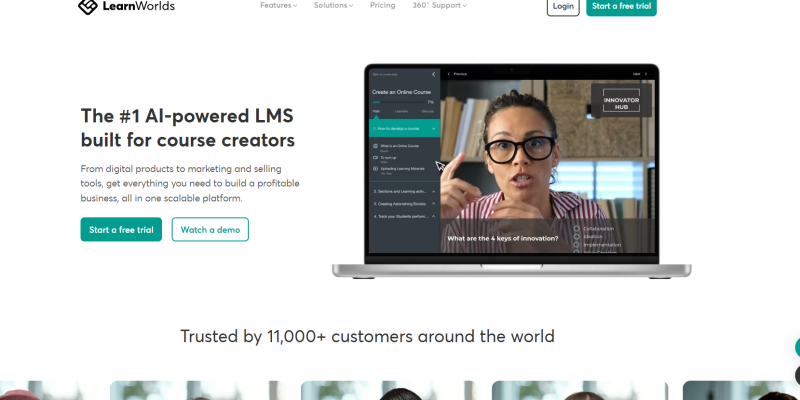Switch to the Learners tab in the sidebar

402,111
